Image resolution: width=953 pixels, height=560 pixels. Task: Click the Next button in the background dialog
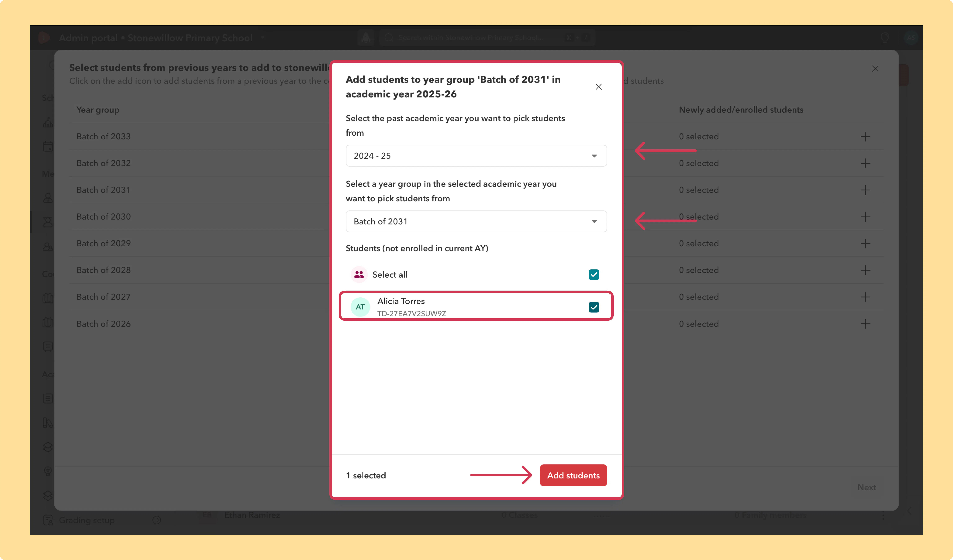pyautogui.click(x=867, y=487)
